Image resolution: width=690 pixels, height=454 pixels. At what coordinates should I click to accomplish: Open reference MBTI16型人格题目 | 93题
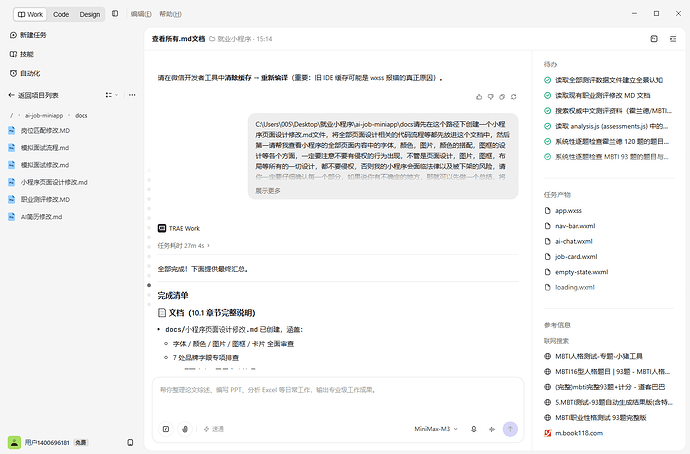[607, 372]
